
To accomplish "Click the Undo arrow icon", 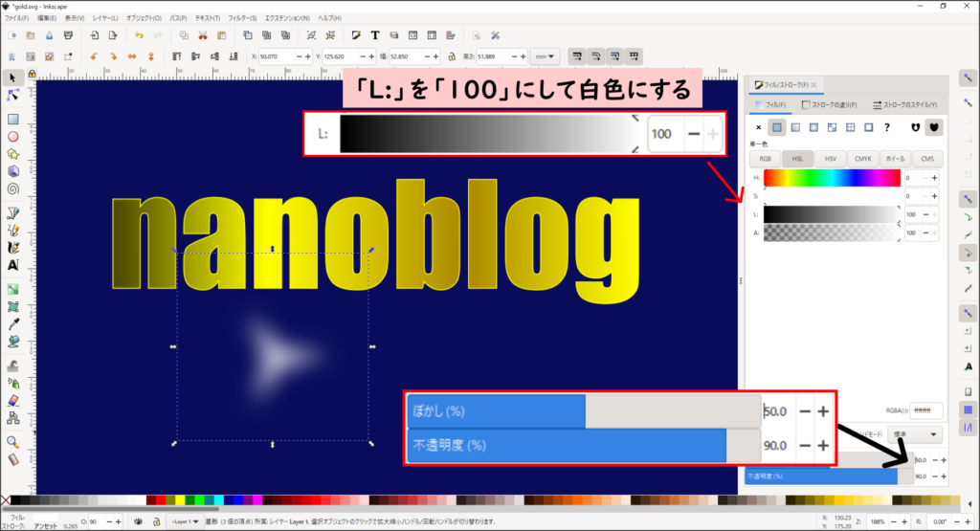I will (x=139, y=36).
